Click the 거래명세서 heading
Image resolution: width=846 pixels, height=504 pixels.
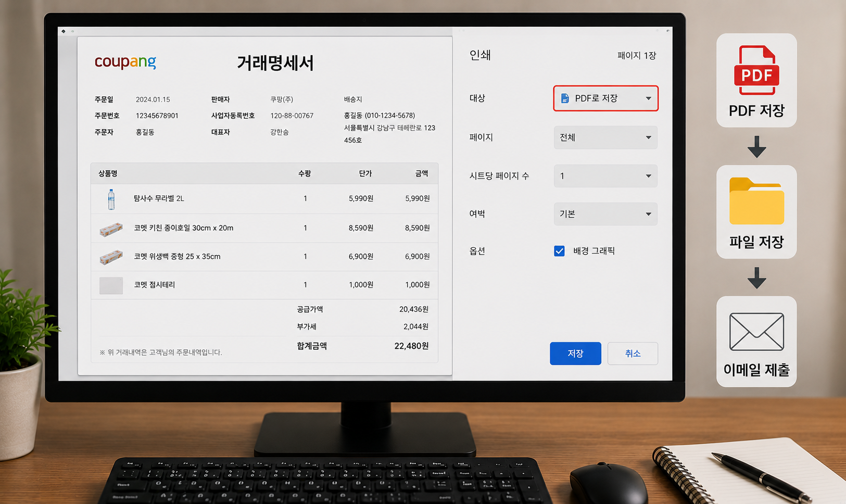coord(275,63)
